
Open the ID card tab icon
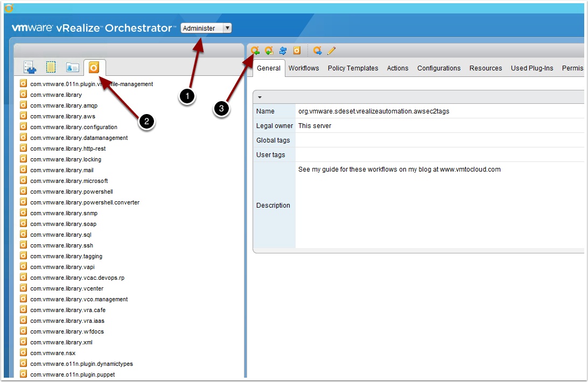72,67
